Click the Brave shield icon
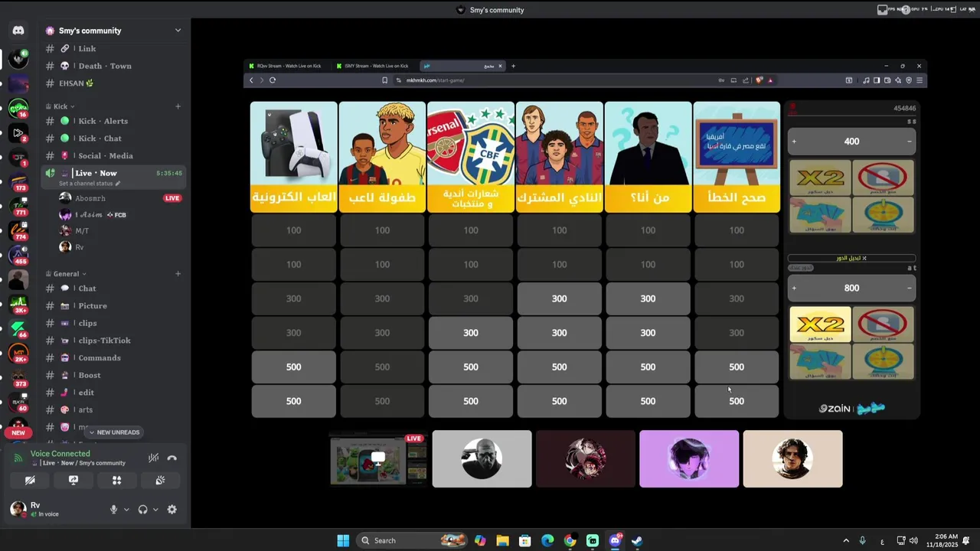The width and height of the screenshot is (980, 551). pyautogui.click(x=759, y=80)
